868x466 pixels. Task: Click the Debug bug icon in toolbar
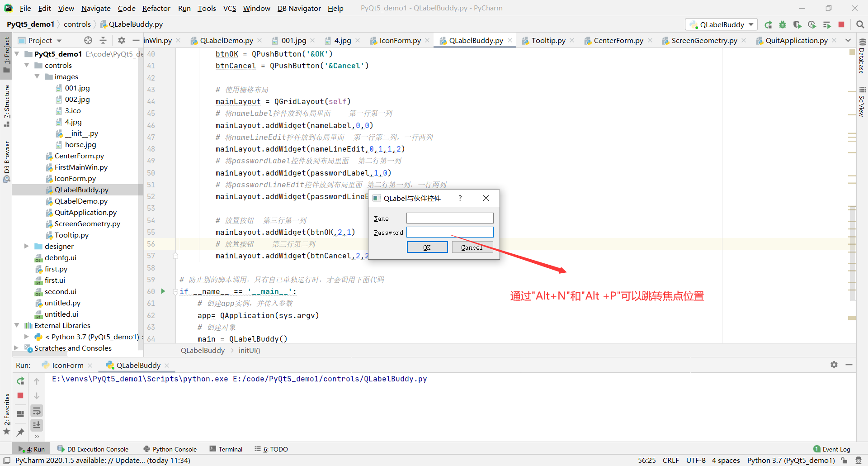click(783, 24)
